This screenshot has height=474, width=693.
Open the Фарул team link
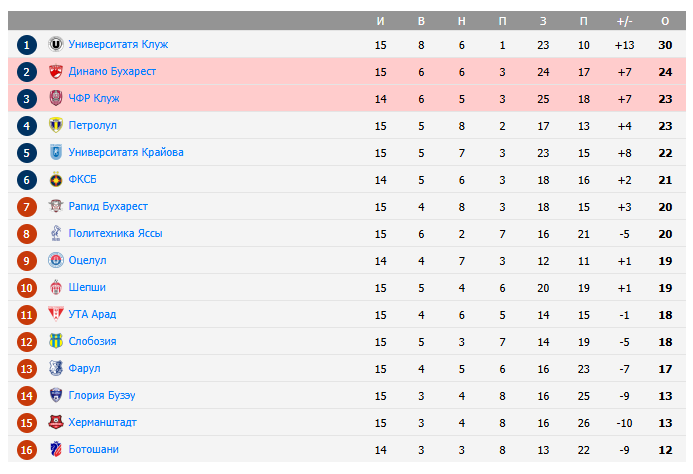pos(84,369)
